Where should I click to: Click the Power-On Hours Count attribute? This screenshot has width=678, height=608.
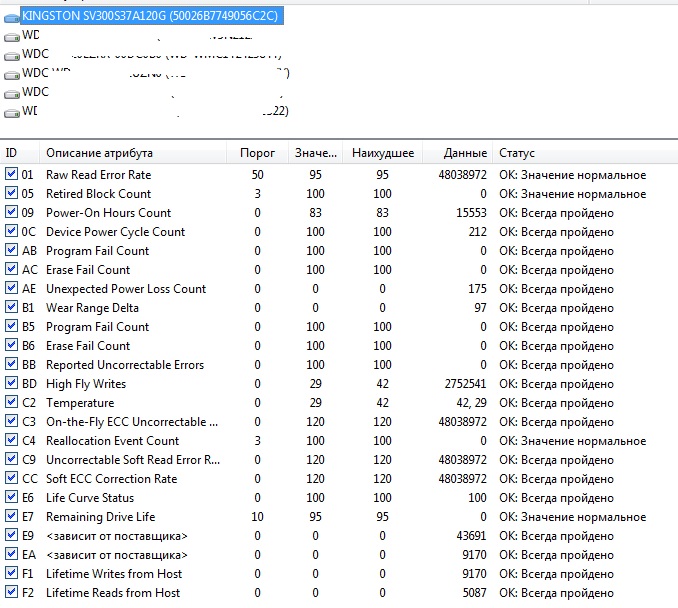109,213
